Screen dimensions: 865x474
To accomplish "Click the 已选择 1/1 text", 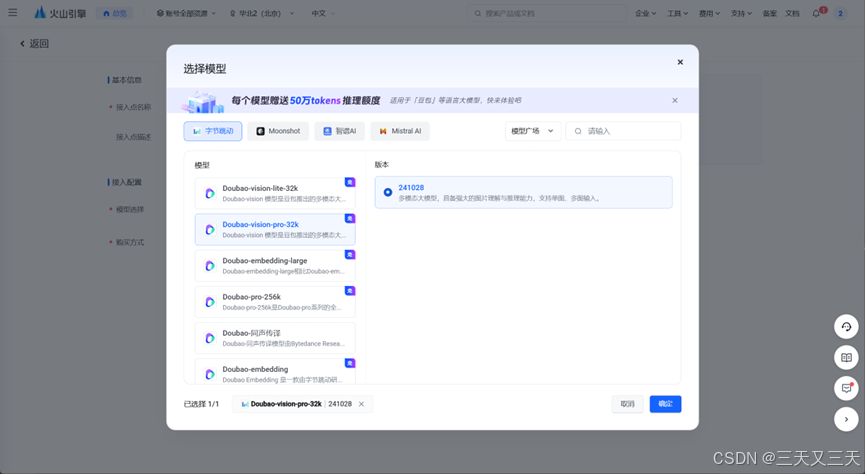I will coord(201,404).
